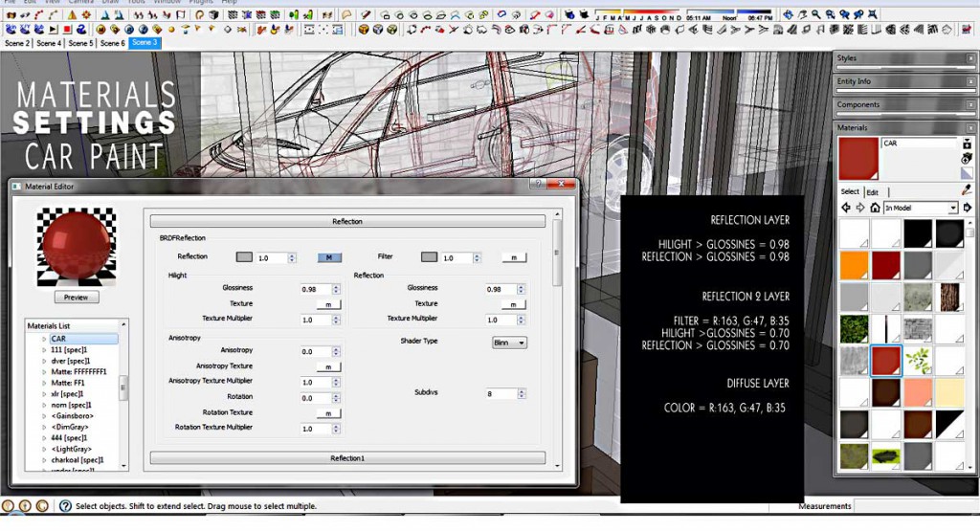Screen dimensions: 980x531
Task: Click the Zoom Extents icon
Action: [x=872, y=13]
